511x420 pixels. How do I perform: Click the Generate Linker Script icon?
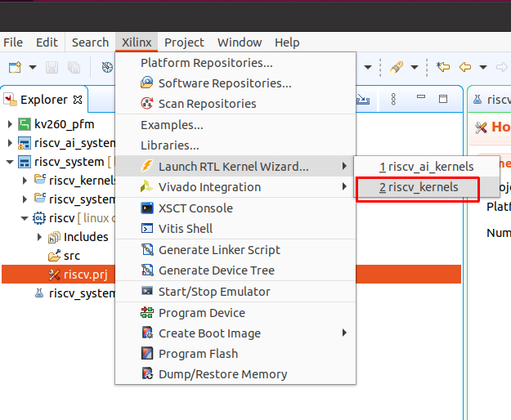click(147, 249)
